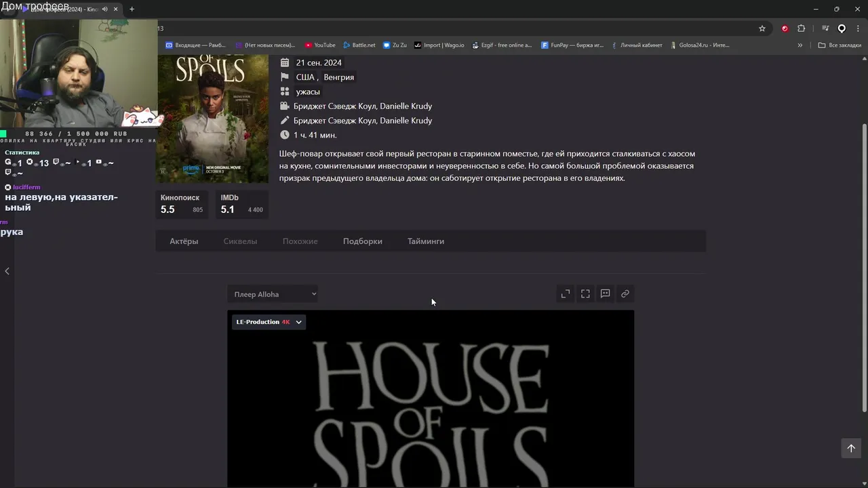
Task: Open the red extension icon in toolbar
Action: tap(785, 28)
